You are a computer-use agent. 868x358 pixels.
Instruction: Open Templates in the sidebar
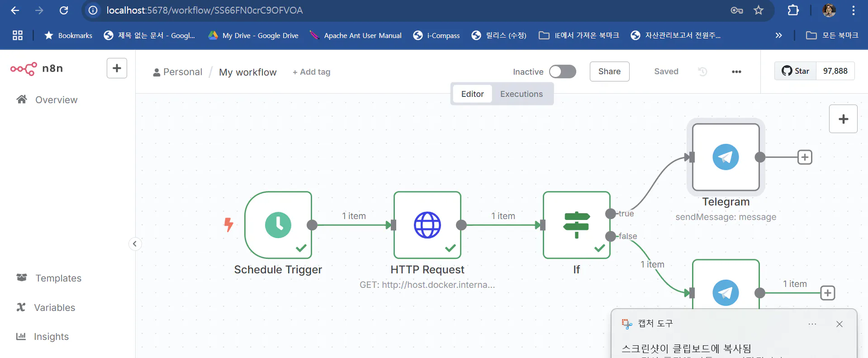point(49,278)
